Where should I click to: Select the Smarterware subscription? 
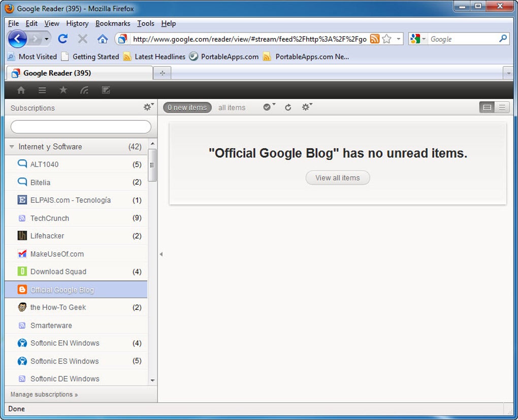tap(76, 325)
